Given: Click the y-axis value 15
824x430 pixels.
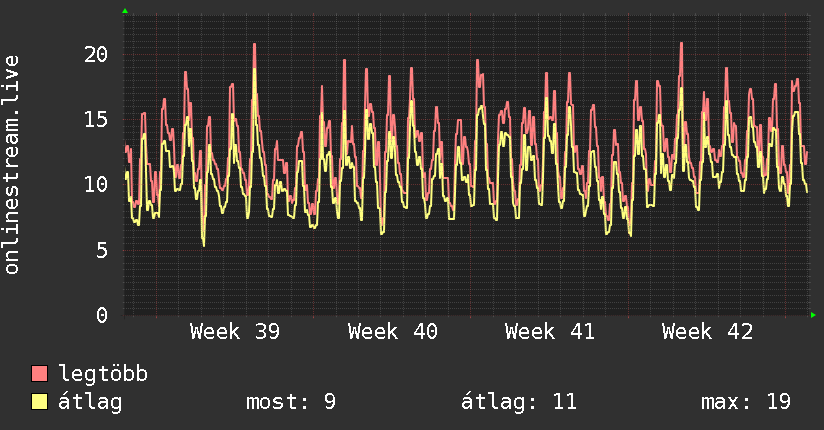Looking at the screenshot, I should coord(96,119).
